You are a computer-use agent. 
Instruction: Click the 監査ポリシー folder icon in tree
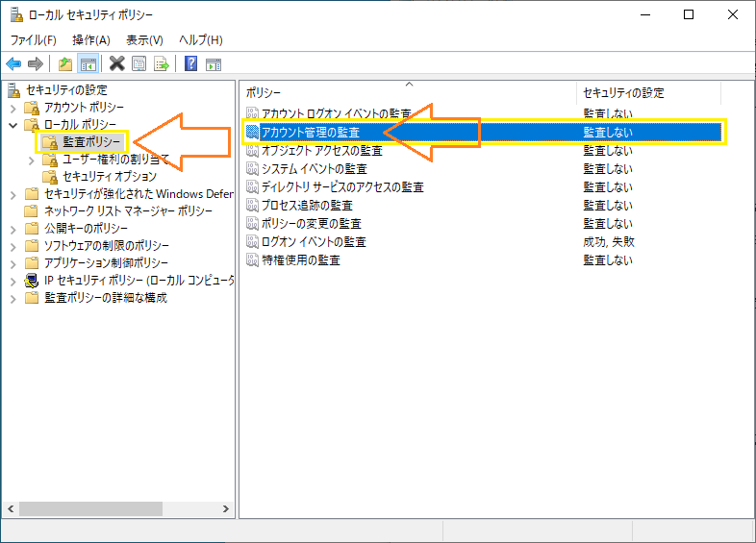(x=50, y=142)
